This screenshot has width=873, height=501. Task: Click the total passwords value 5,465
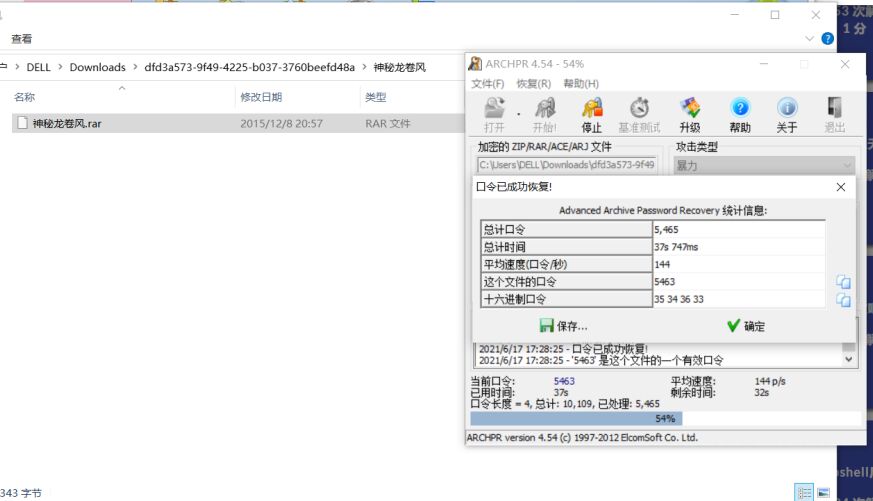click(666, 229)
